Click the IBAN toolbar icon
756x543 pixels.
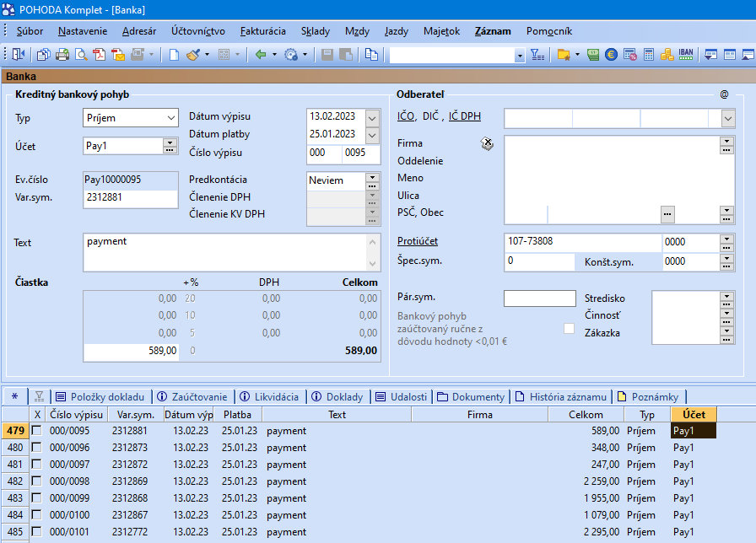(x=686, y=54)
